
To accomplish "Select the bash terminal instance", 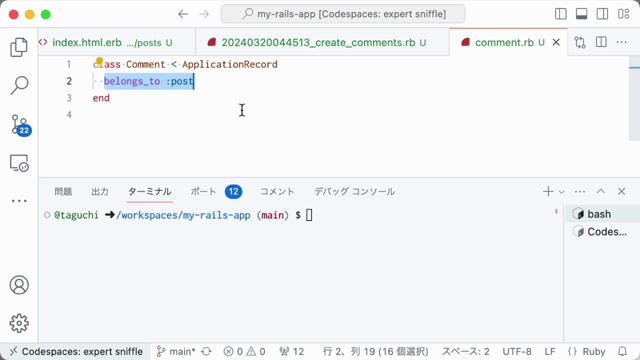I will [602, 214].
